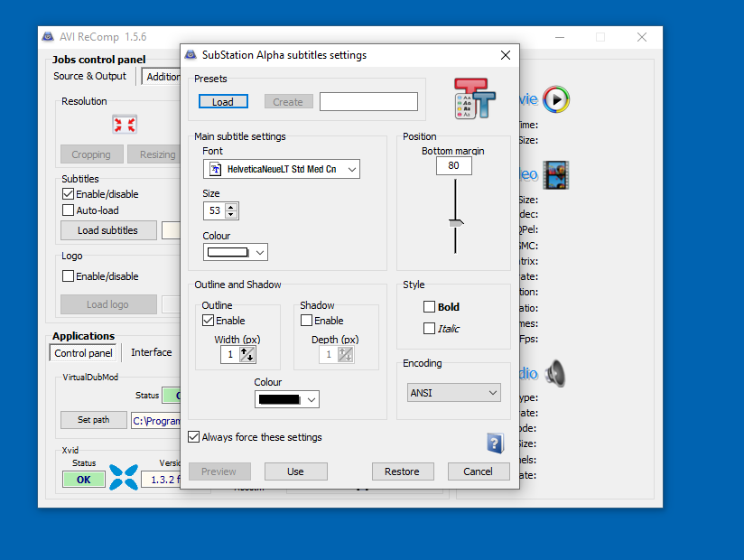Screen dimensions: 744x560
Task: Click the presets Load button
Action: (x=223, y=101)
